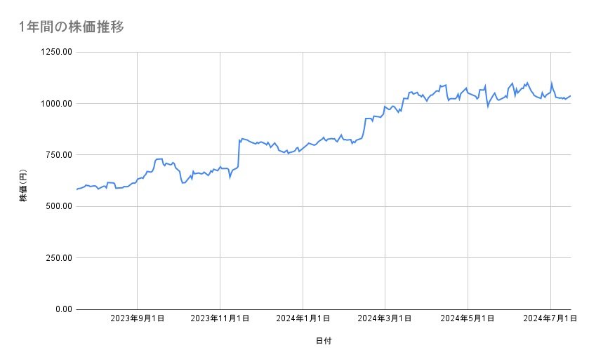
Task: Select the 2024年7月1日 date label
Action: [550, 320]
